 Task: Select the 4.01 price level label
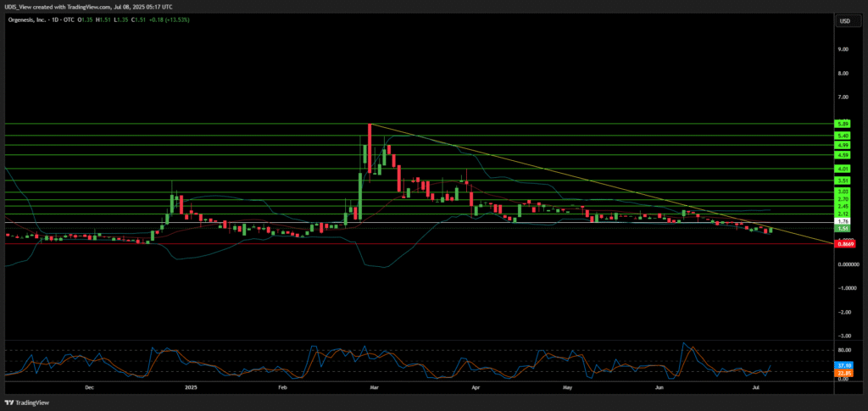(x=843, y=169)
